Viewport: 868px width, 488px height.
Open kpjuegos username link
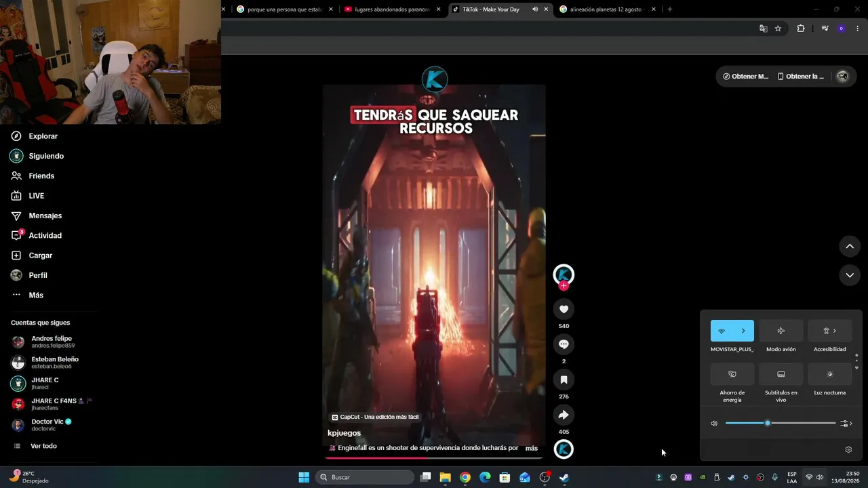point(344,433)
